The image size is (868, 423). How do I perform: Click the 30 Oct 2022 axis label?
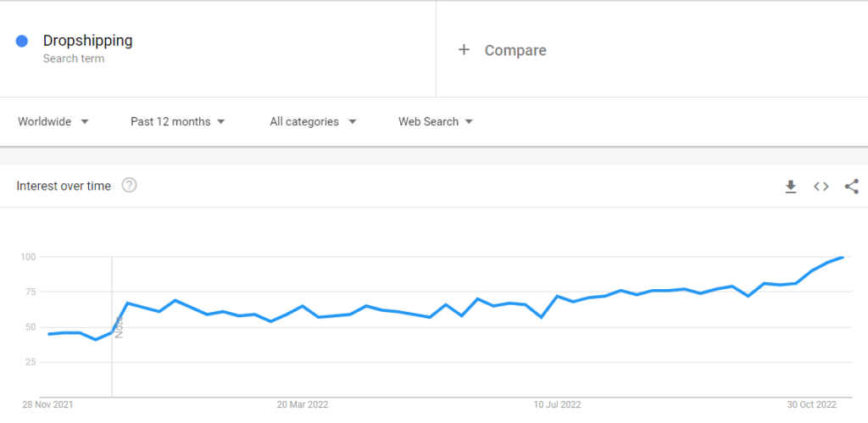pos(812,404)
